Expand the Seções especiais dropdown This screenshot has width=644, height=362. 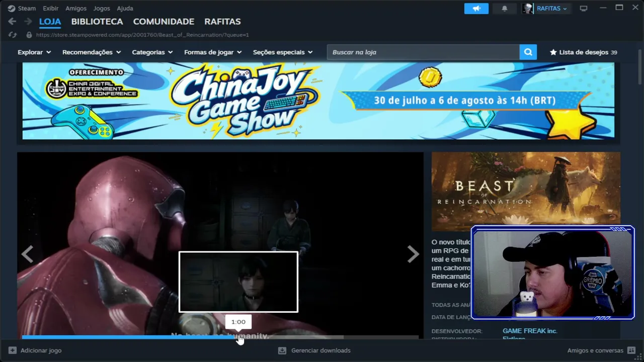(283, 52)
